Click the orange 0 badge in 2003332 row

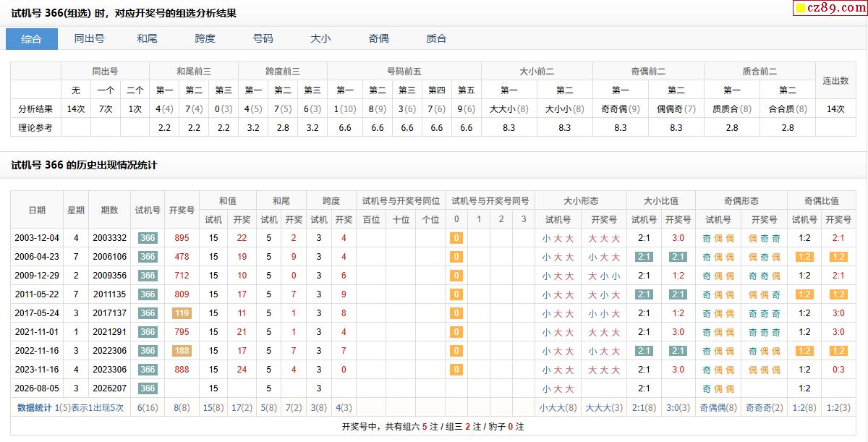click(x=456, y=238)
